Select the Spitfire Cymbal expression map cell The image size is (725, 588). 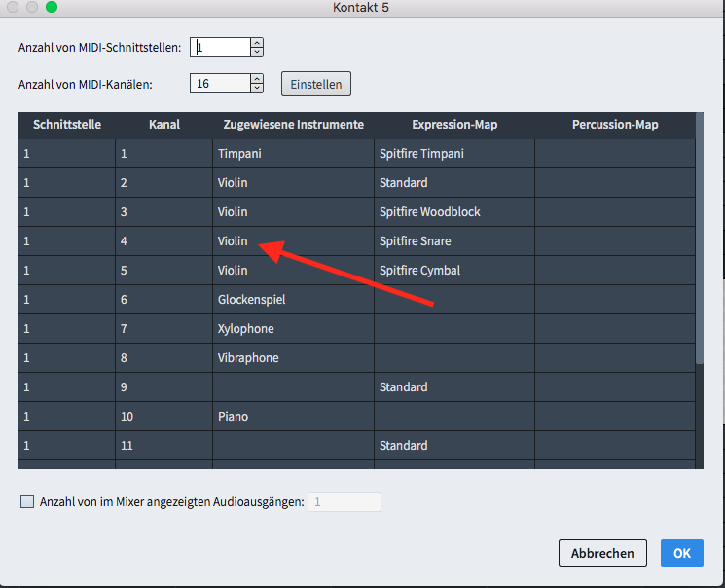point(454,271)
